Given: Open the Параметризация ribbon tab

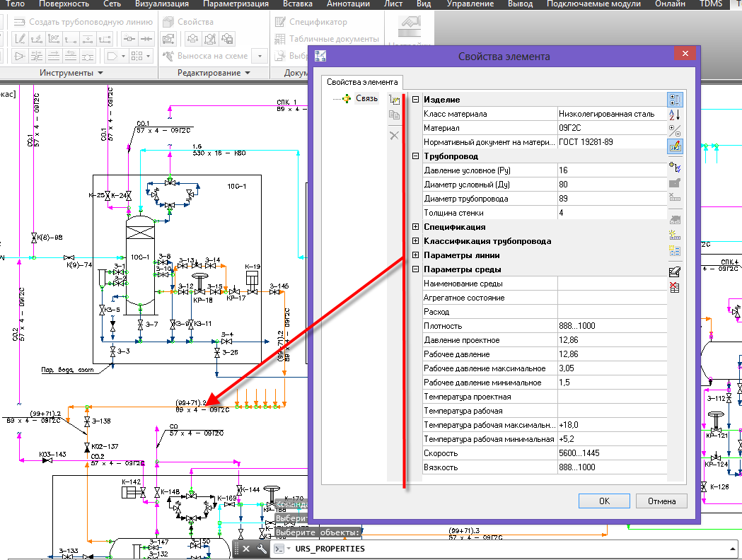Looking at the screenshot, I should click(x=236, y=4).
